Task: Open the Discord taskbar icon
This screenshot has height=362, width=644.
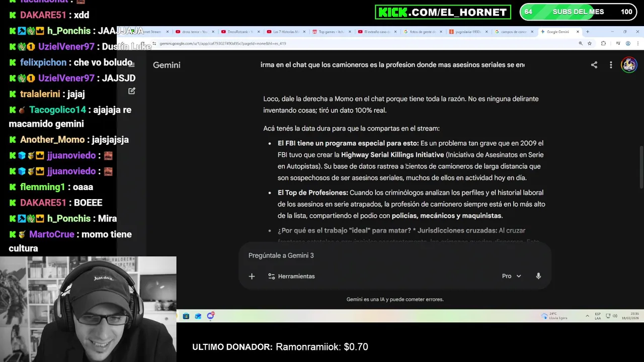Action: 211,316
